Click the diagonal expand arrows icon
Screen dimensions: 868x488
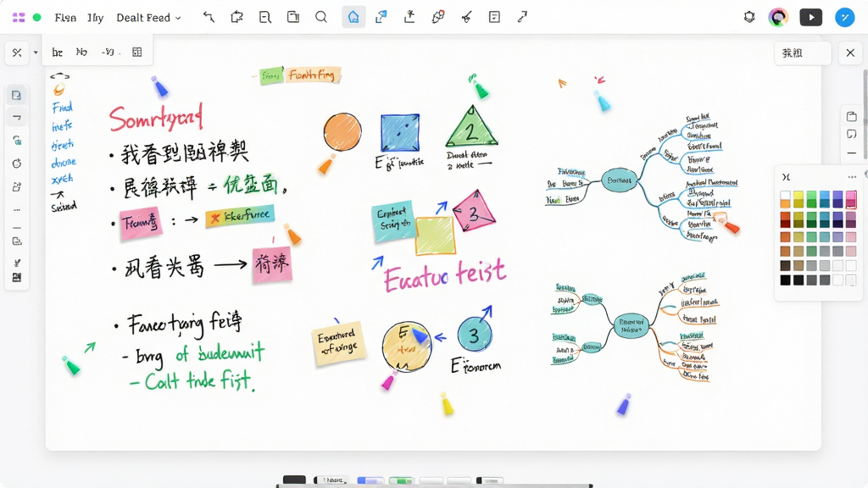pyautogui.click(x=522, y=17)
